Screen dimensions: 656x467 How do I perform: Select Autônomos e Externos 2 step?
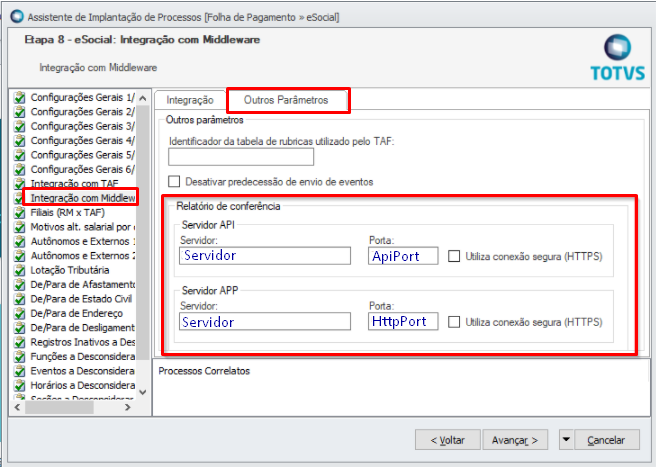tap(83, 256)
